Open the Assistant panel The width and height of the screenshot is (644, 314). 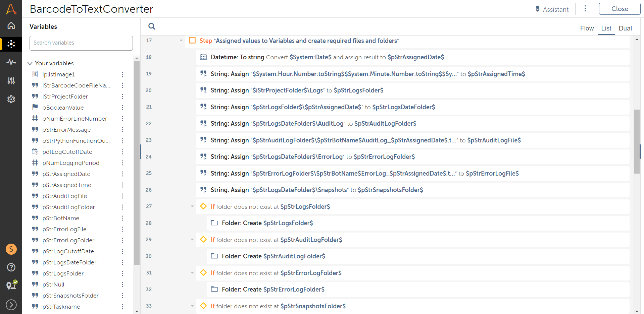coord(552,9)
